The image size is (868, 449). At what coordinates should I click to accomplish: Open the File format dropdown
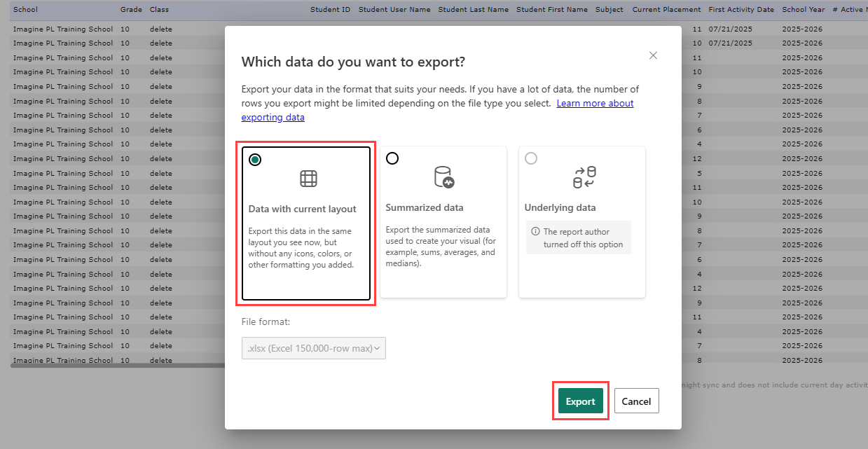tap(314, 348)
